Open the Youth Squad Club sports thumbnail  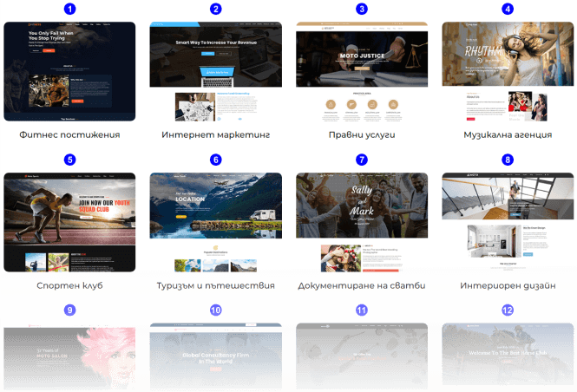(x=69, y=222)
